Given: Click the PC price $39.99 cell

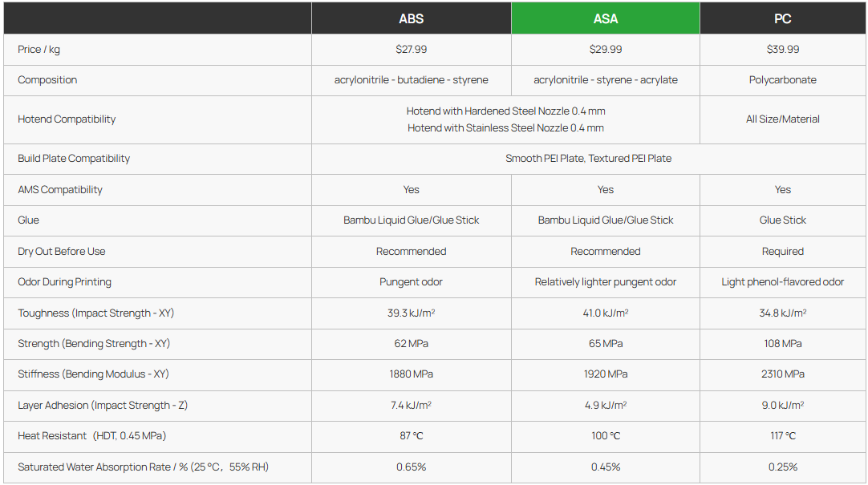Looking at the screenshot, I should click(x=783, y=49).
